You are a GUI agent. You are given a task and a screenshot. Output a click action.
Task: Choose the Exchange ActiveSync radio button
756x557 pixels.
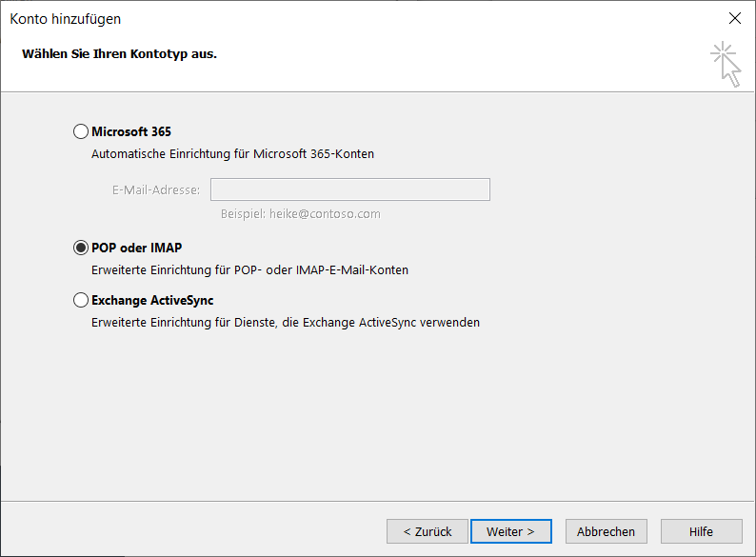81,300
